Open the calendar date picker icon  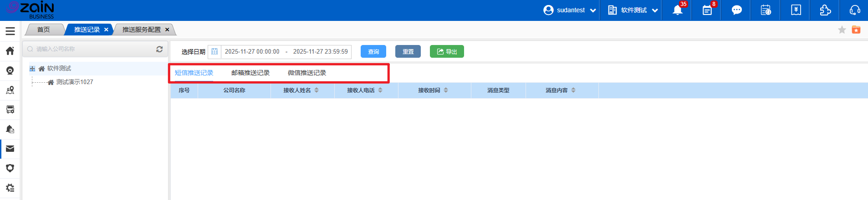click(x=214, y=51)
